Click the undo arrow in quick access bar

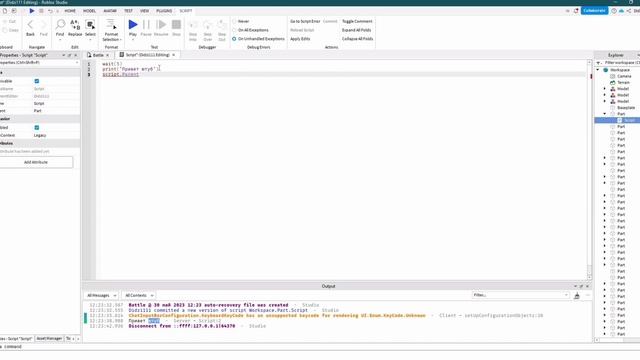pos(50,11)
